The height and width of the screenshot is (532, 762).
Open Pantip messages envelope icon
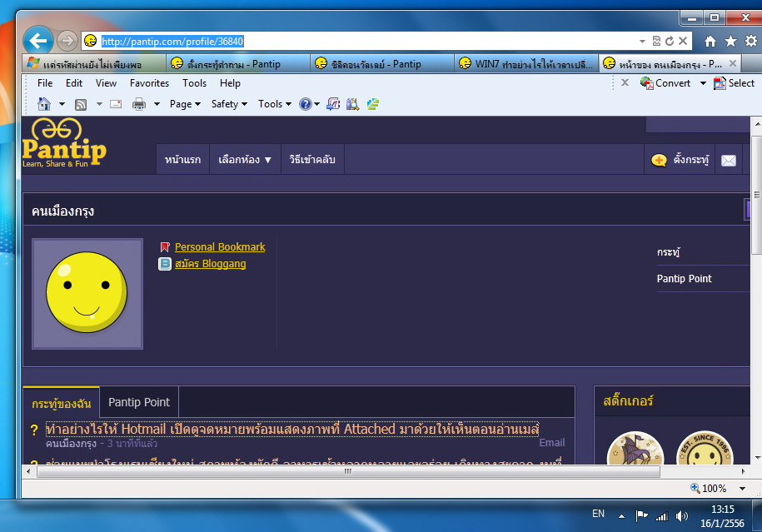(x=729, y=160)
